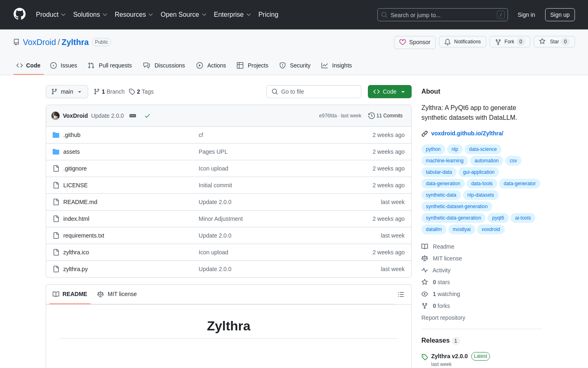The image size is (588, 368).
Task: Open the VoxDroid owner profile link
Action: pyautogui.click(x=39, y=42)
